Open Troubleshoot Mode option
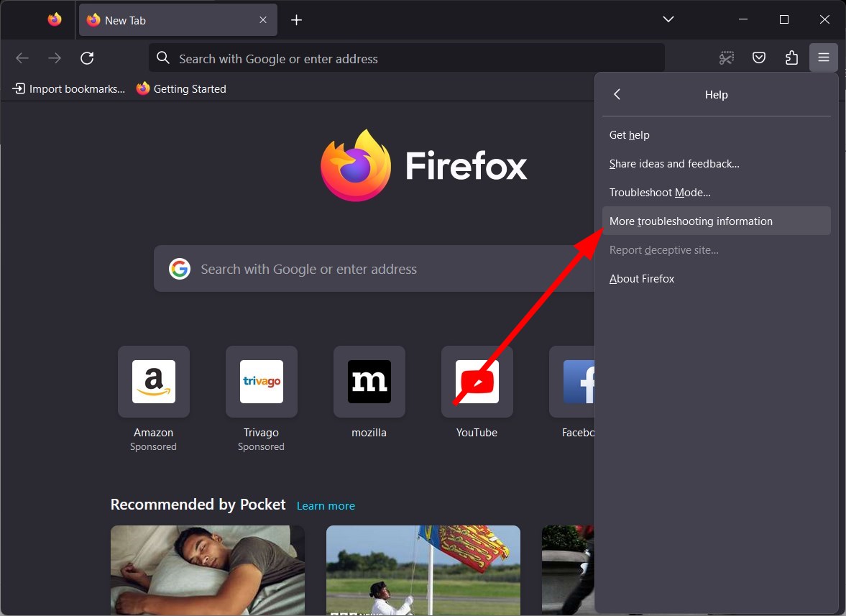This screenshot has width=846, height=616. pyautogui.click(x=716, y=193)
